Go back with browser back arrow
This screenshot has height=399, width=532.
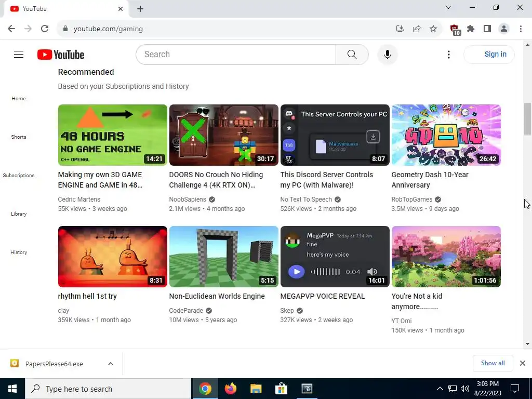point(11,29)
